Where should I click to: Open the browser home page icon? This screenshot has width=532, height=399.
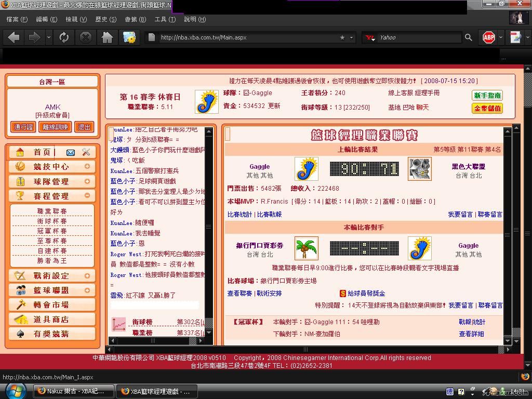coord(107,37)
